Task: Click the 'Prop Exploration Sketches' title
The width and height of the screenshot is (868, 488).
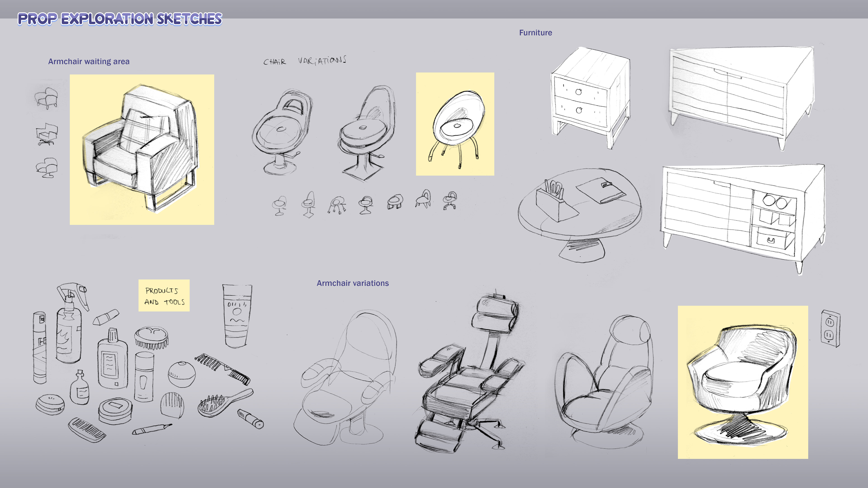Action: pyautogui.click(x=120, y=19)
